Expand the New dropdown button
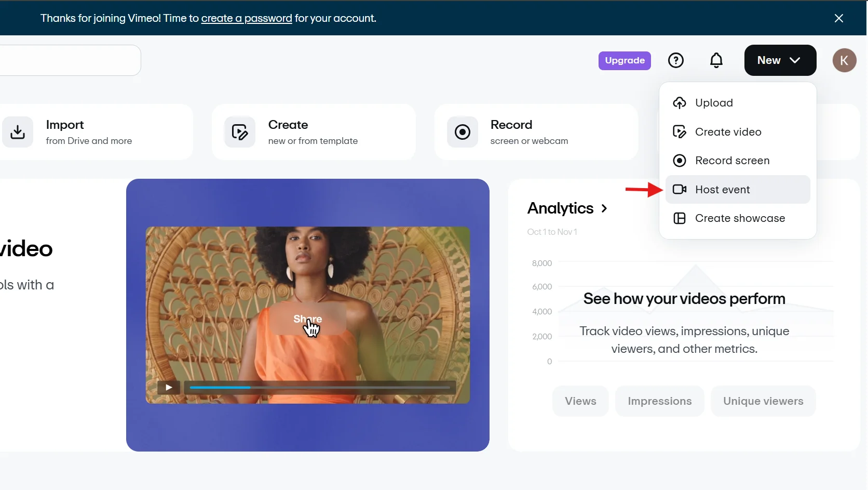Image resolution: width=868 pixels, height=490 pixels. click(x=780, y=60)
